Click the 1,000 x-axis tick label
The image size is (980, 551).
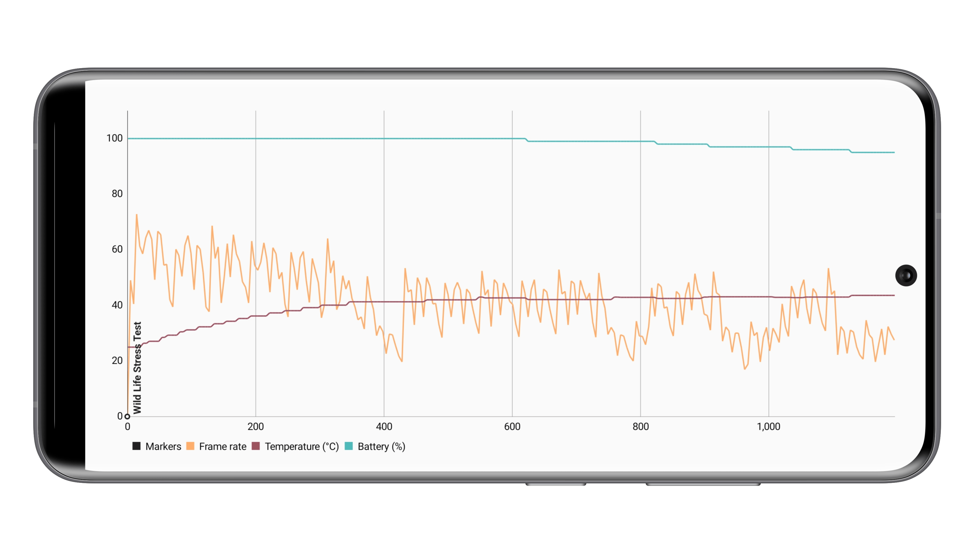click(x=768, y=427)
